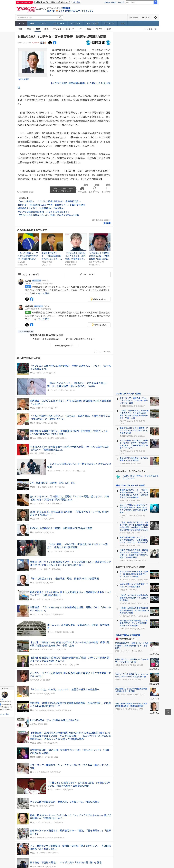Share 白鳥浩's comment on Facebook
174x868 pixels.
(x=31, y=299)
